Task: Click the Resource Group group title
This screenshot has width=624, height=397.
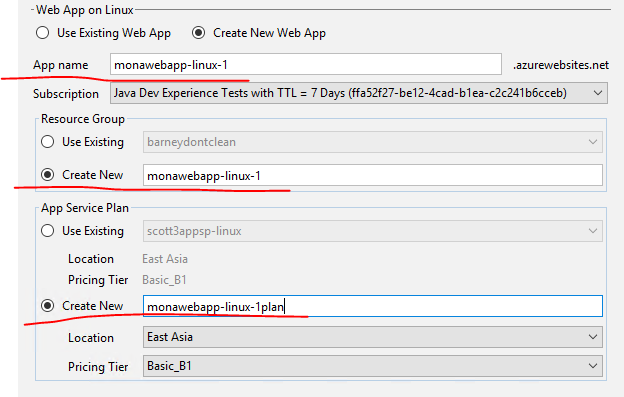Action: [83, 119]
